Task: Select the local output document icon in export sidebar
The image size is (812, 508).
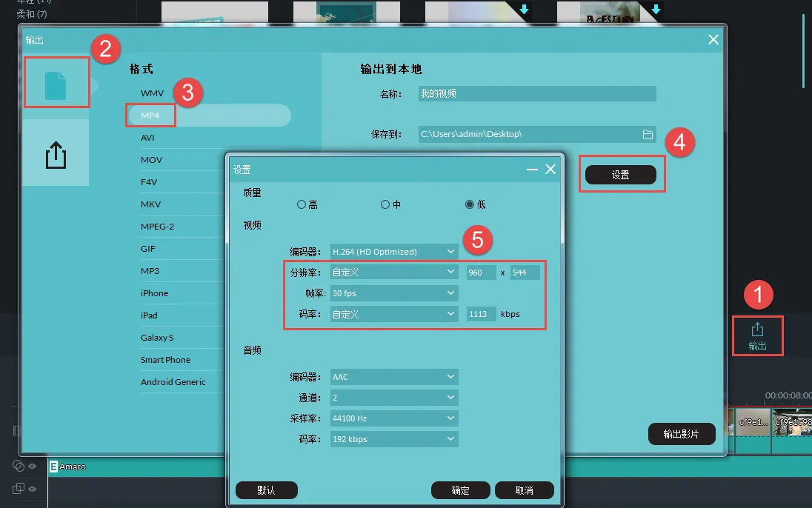Action: tap(56, 81)
